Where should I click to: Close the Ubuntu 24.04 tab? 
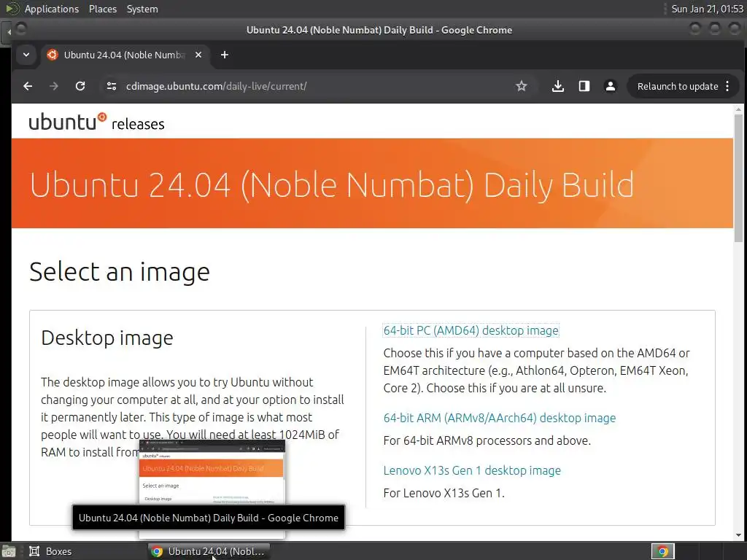198,55
